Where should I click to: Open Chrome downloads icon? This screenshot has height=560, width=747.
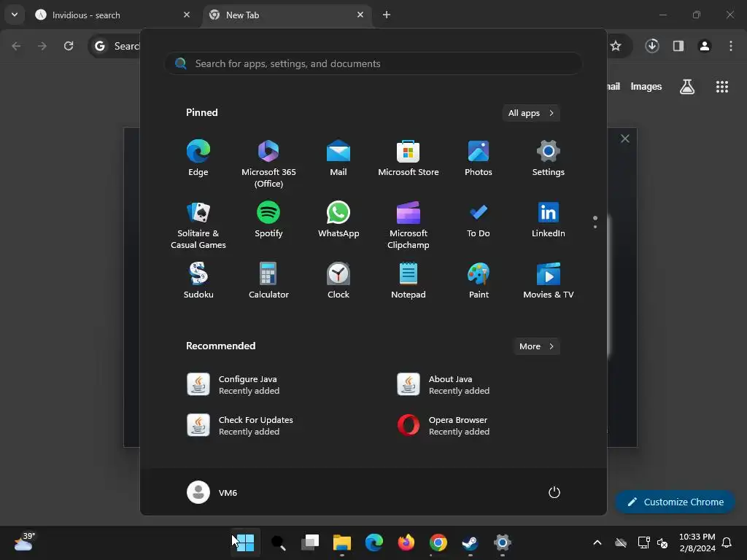pos(652,46)
